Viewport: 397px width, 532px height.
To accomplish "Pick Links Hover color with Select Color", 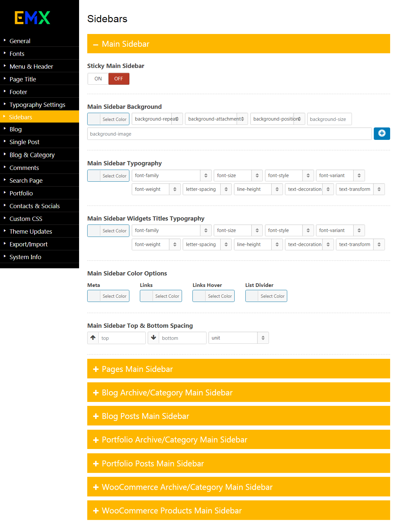I will coord(213,296).
